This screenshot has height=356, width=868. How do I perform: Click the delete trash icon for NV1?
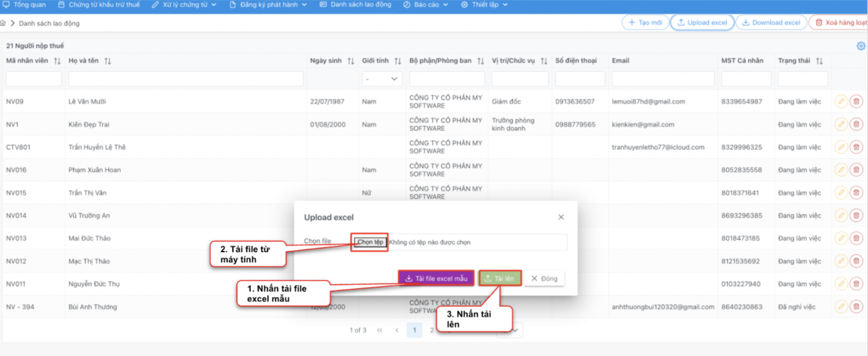[x=856, y=124]
